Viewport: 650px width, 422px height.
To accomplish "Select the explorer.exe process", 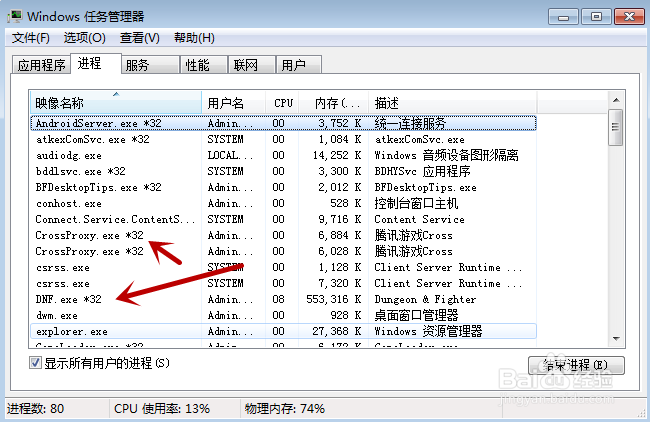I will click(x=284, y=332).
